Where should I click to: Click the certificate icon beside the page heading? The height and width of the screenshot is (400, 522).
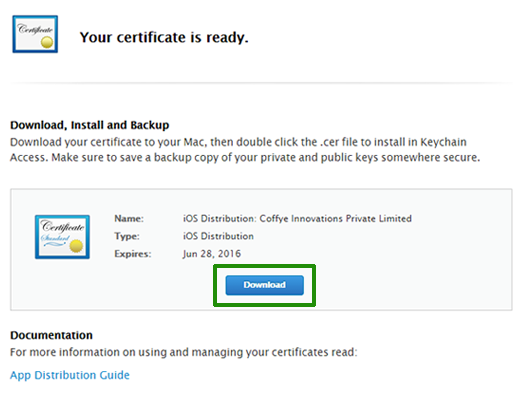point(35,34)
